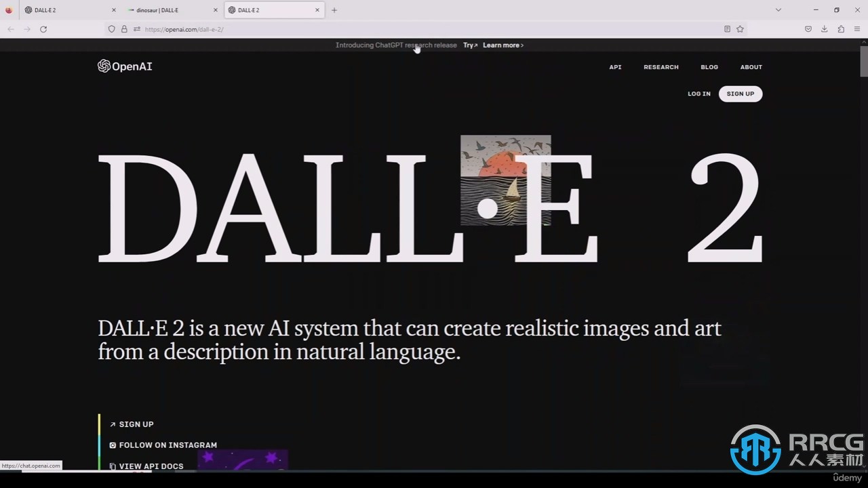Click the LOG IN link
The image size is (868, 488).
699,94
